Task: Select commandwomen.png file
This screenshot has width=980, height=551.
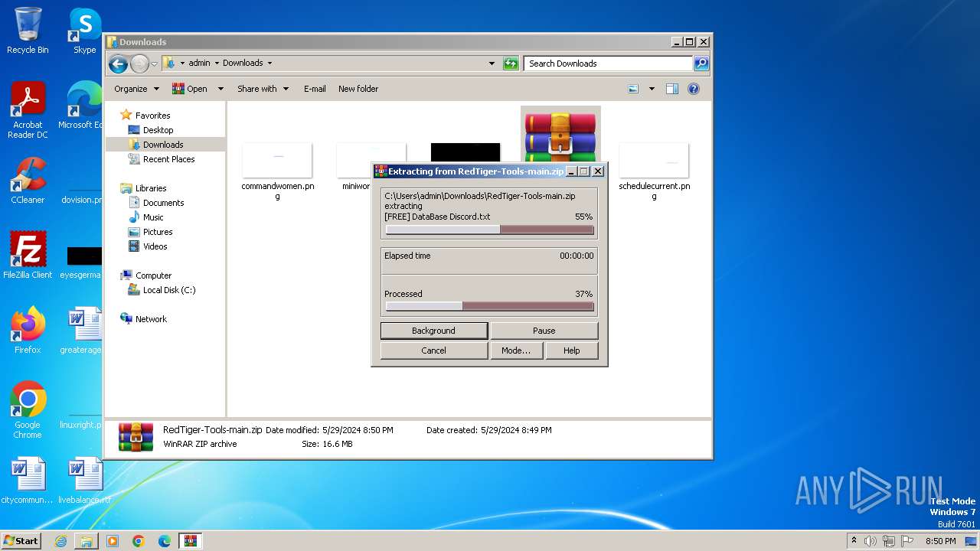Action: [277, 171]
